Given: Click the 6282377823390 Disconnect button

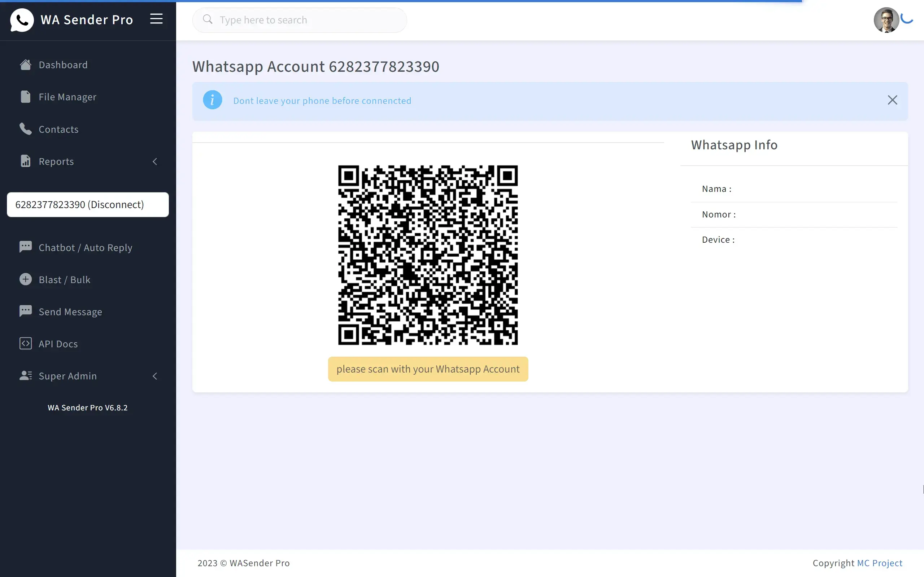Looking at the screenshot, I should point(87,204).
